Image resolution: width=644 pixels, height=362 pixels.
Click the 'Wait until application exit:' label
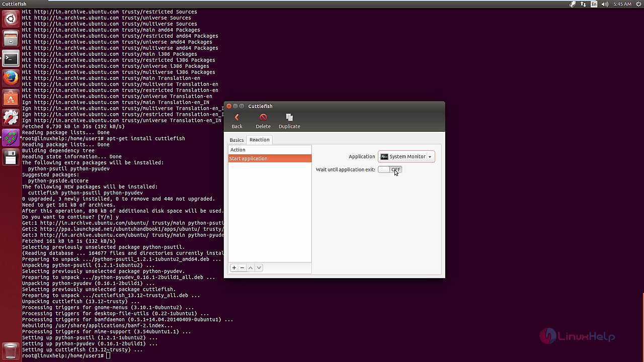pyautogui.click(x=346, y=169)
